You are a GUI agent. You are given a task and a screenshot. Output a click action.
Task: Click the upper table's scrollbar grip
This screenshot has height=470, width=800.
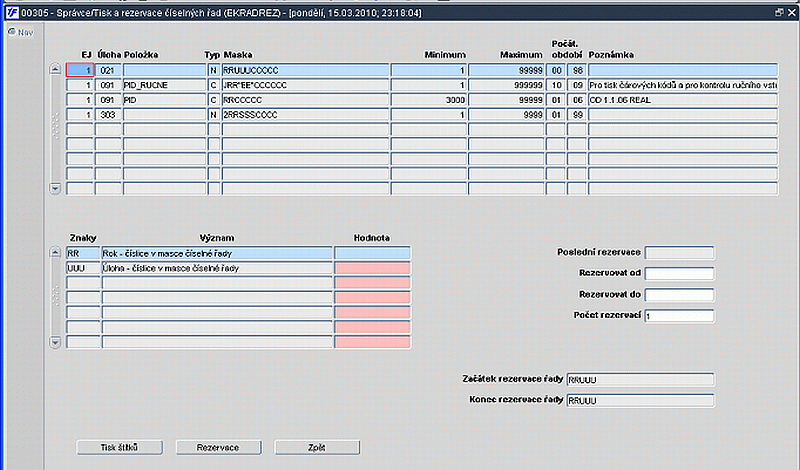click(x=55, y=125)
